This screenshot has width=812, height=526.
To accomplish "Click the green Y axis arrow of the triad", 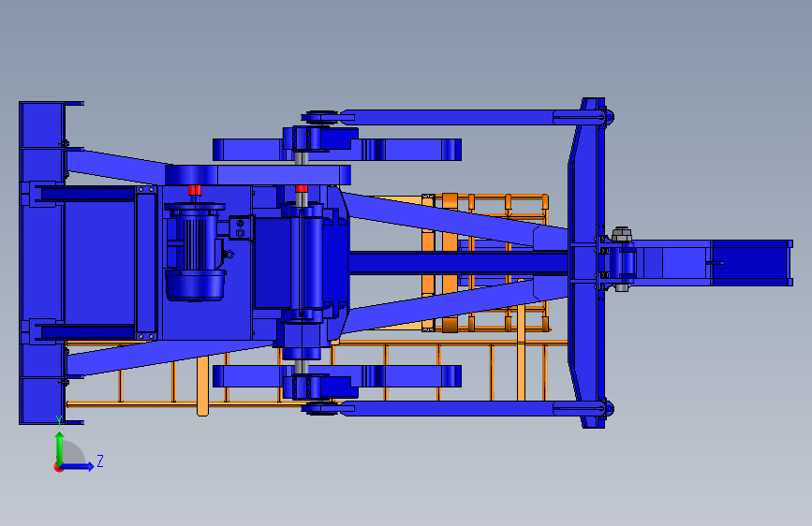I will (x=60, y=448).
